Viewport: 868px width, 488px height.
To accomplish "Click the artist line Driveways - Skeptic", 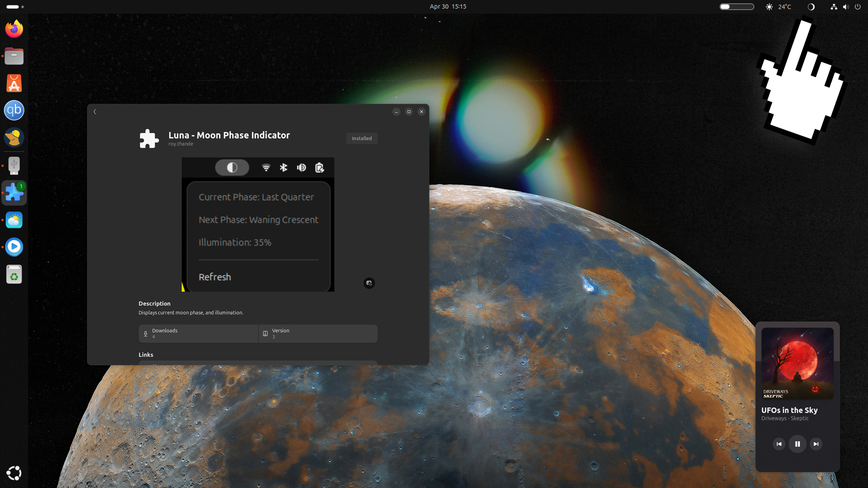I will [x=785, y=419].
